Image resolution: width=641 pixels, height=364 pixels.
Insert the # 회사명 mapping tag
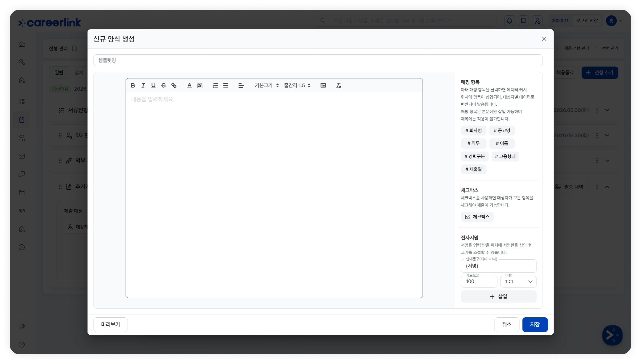click(x=473, y=130)
